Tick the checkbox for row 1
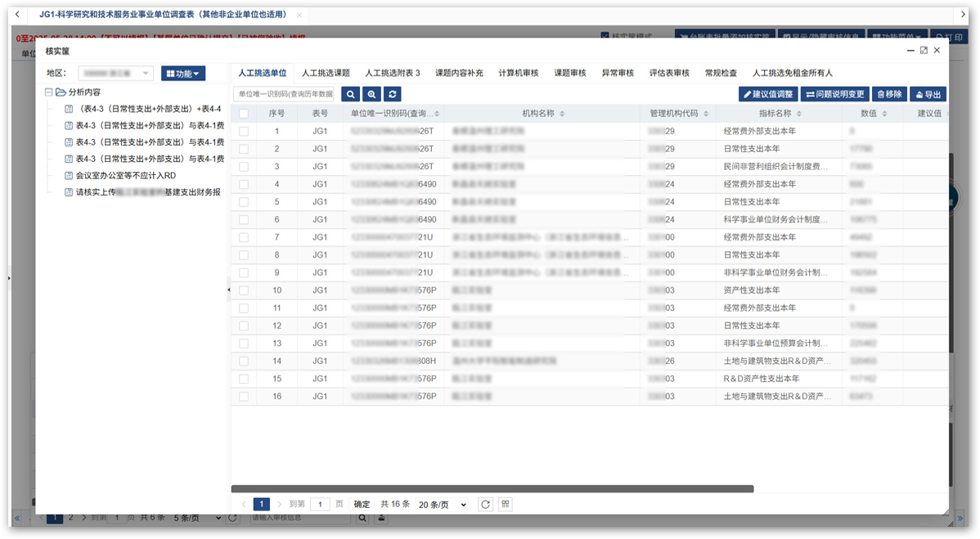The width and height of the screenshot is (980, 539). (244, 131)
